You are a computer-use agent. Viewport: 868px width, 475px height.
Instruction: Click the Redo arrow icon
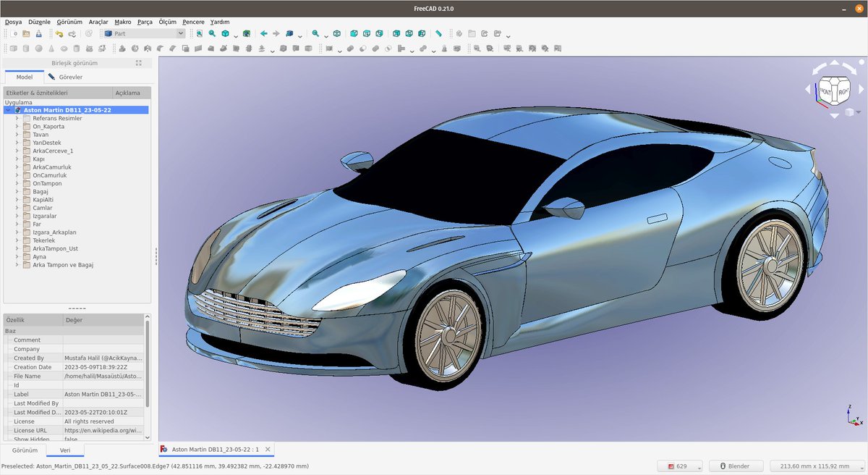(x=72, y=33)
